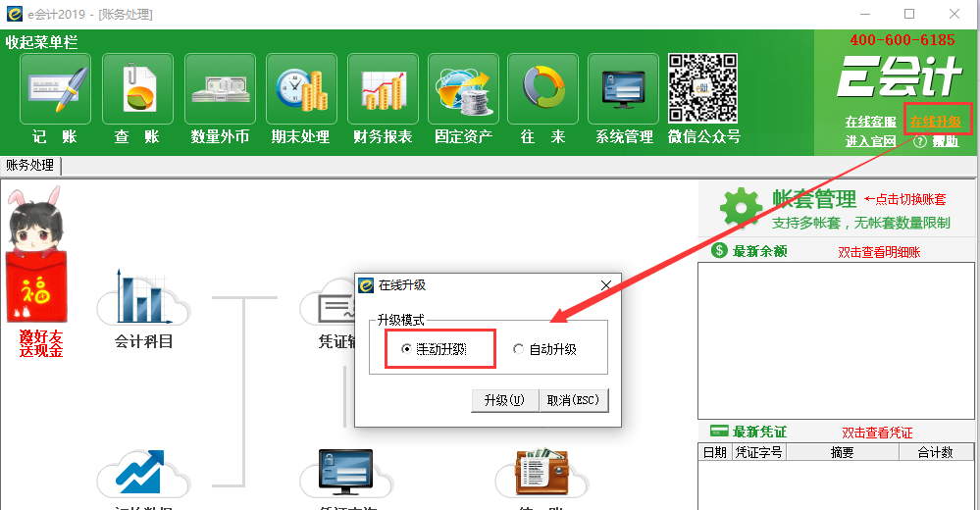Close the 在线升级 dialog
The height and width of the screenshot is (510, 980).
tap(605, 285)
